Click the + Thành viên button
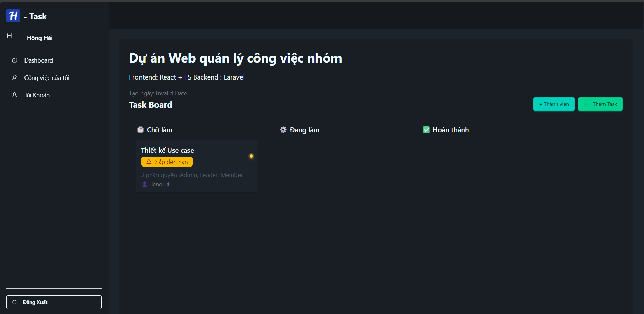The height and width of the screenshot is (314, 644). point(554,104)
